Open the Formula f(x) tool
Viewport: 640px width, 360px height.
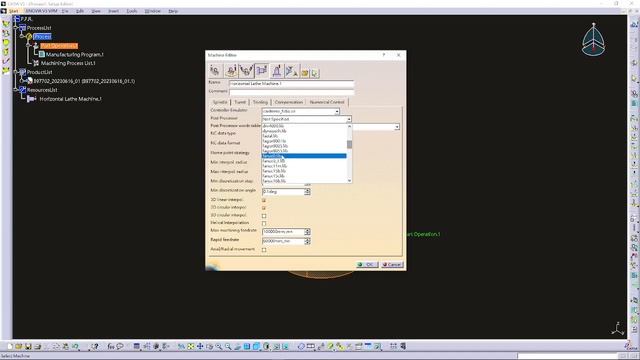[x=111, y=347]
